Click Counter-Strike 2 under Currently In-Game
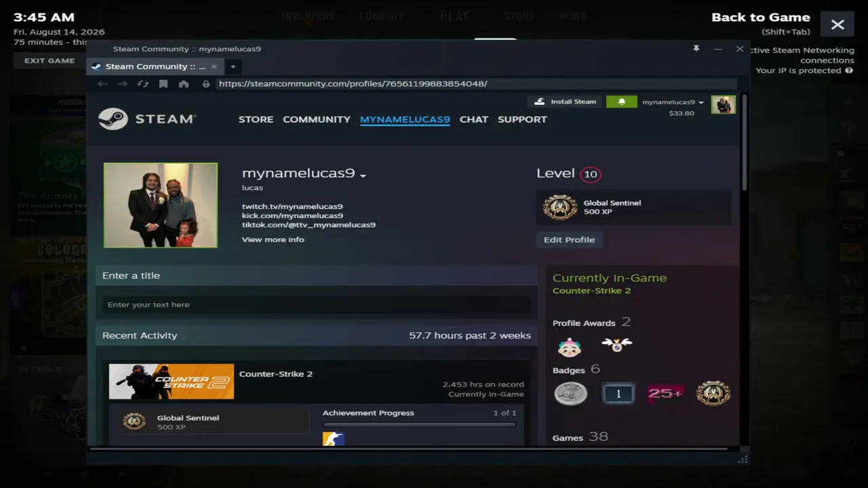Image resolution: width=868 pixels, height=488 pixels. (x=592, y=290)
